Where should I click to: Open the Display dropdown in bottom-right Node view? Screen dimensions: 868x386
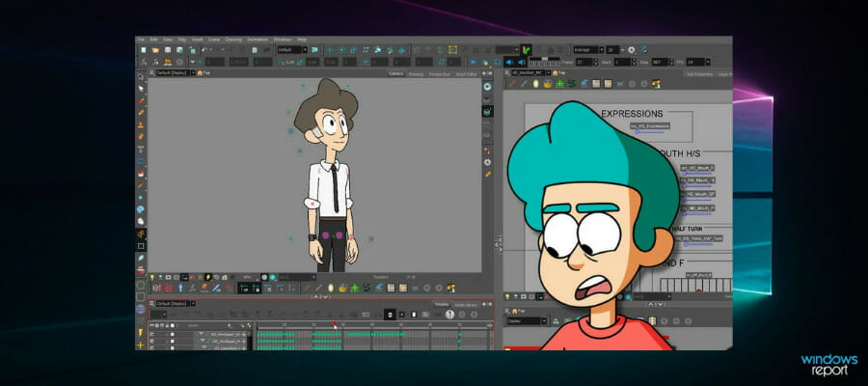(x=544, y=320)
